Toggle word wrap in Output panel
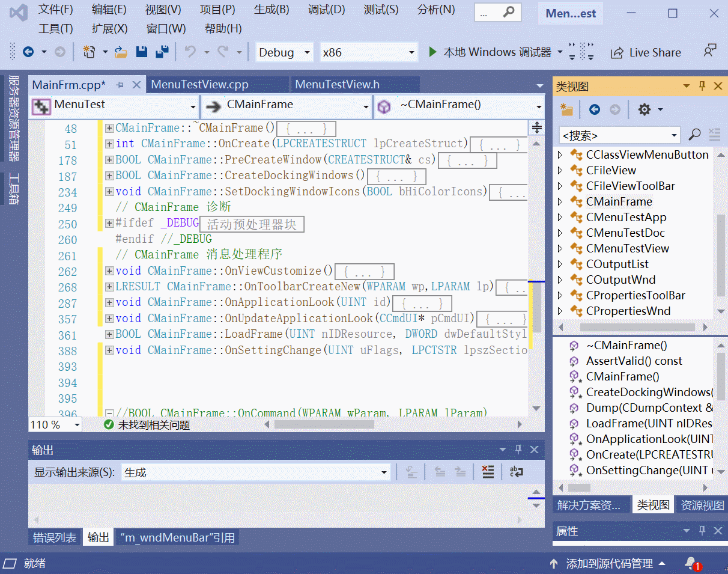The height and width of the screenshot is (574, 728). tap(517, 472)
